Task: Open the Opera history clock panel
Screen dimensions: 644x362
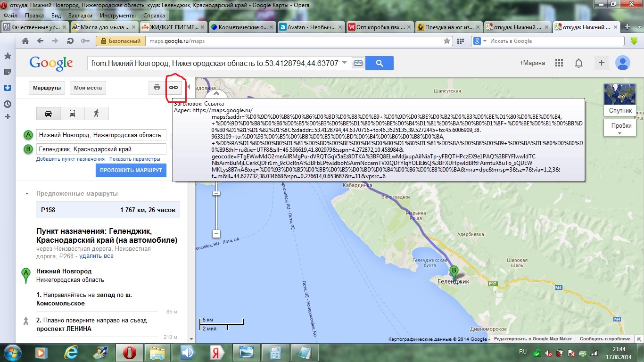Action: [x=8, y=104]
